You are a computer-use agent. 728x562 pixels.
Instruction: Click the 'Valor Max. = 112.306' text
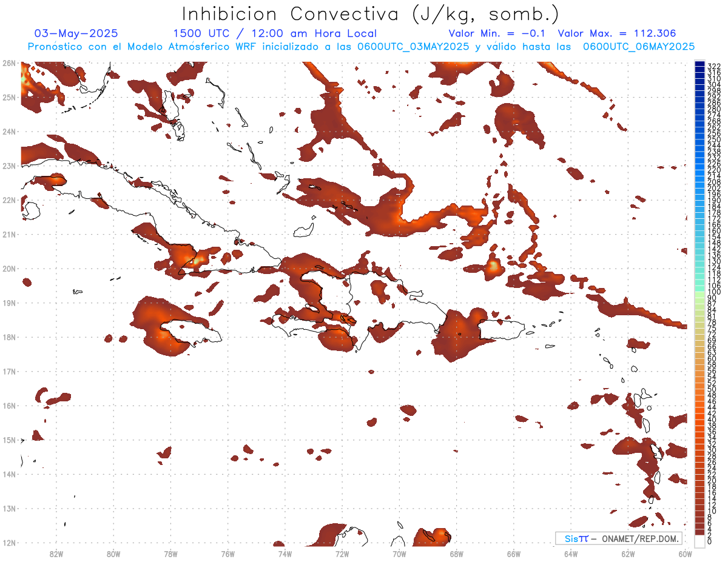617,34
